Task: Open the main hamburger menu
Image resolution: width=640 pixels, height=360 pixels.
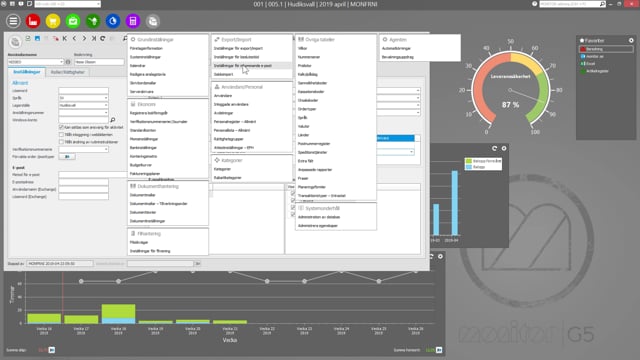Action: (x=13, y=21)
